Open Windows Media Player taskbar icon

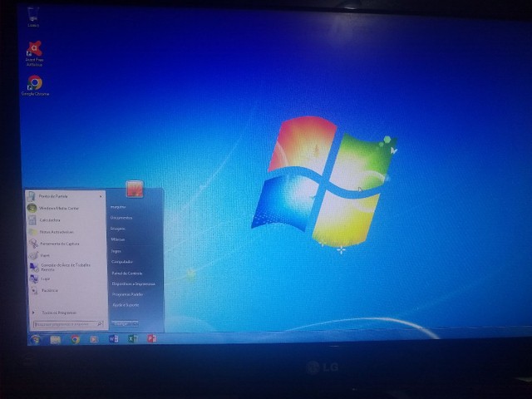94,339
